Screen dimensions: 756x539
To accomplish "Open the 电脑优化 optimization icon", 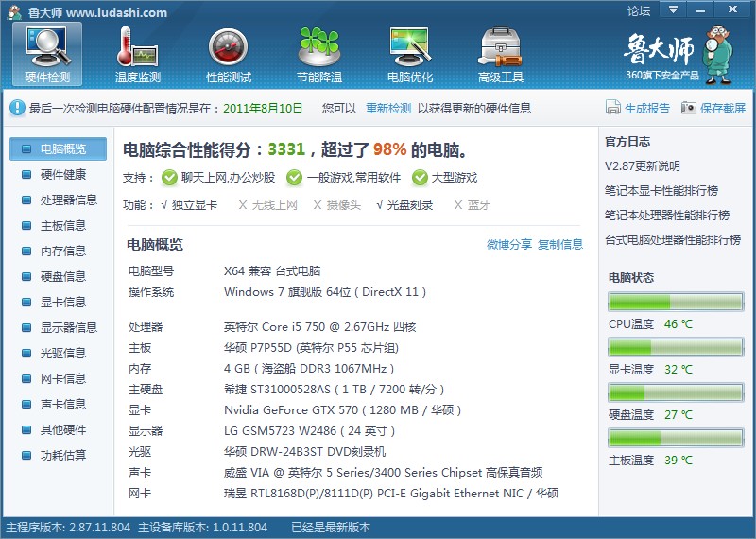I will pos(410,54).
